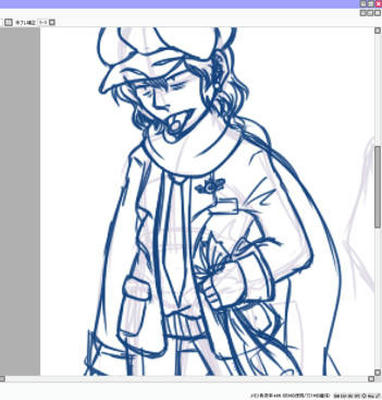Click the stabilizer text label
This screenshot has width=382, height=400.
[x=25, y=22]
